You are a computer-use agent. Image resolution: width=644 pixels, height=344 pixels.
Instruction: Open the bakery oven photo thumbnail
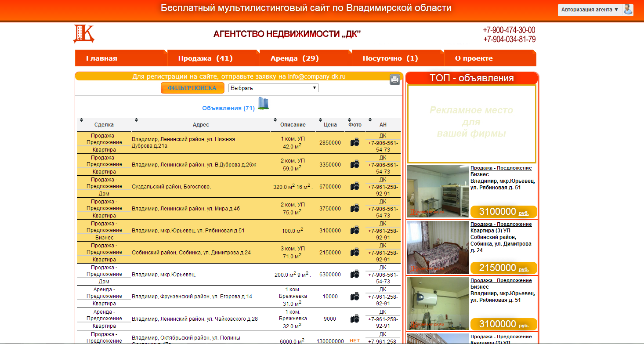coord(438,191)
